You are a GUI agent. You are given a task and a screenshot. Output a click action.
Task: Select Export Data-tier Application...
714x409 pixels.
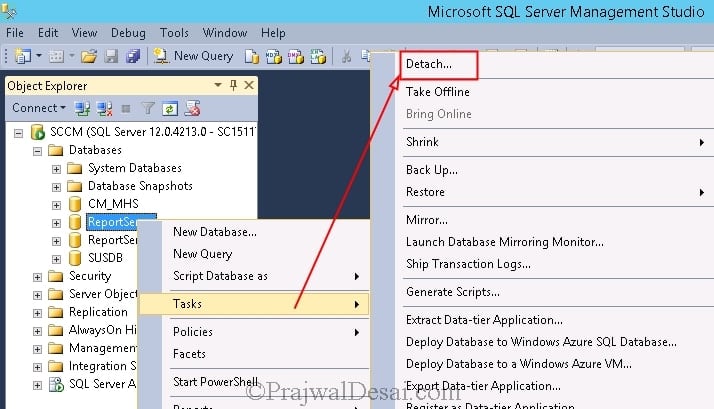483,386
